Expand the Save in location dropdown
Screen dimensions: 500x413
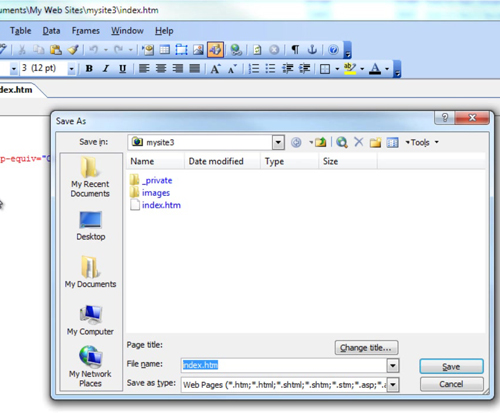[x=278, y=143]
